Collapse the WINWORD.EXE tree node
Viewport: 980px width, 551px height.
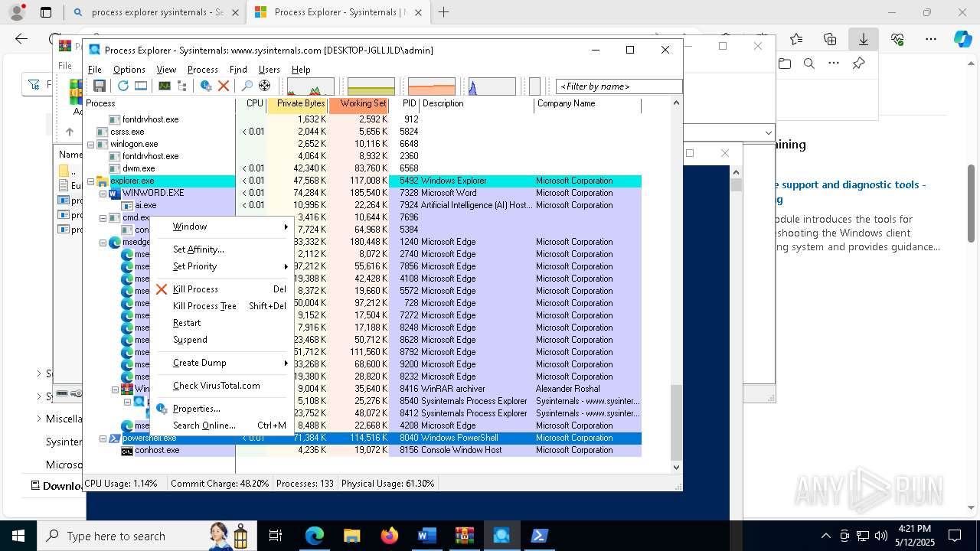point(103,193)
